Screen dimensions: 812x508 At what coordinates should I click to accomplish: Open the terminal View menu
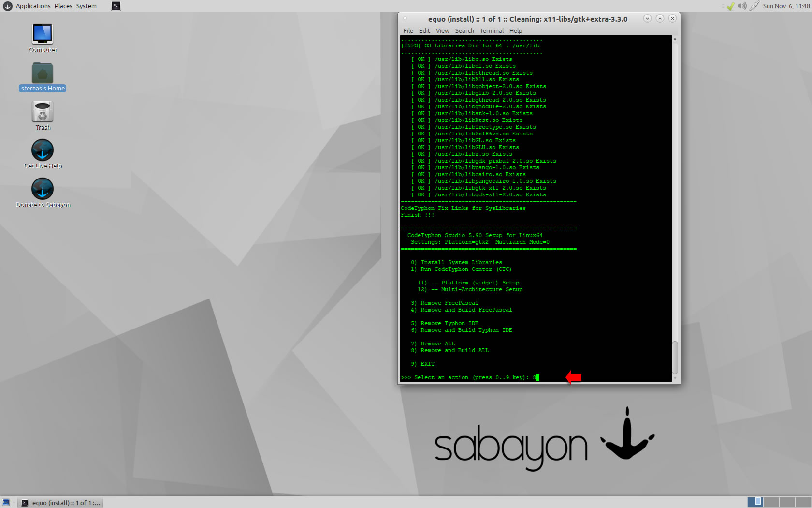coord(442,30)
